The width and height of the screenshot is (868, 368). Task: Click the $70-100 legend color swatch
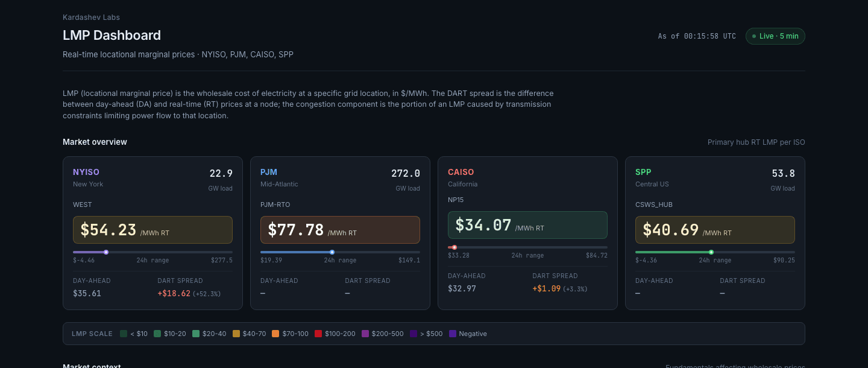(x=275, y=334)
